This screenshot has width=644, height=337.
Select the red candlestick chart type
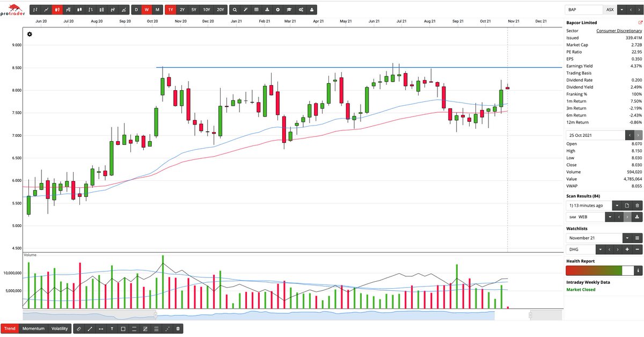point(57,10)
